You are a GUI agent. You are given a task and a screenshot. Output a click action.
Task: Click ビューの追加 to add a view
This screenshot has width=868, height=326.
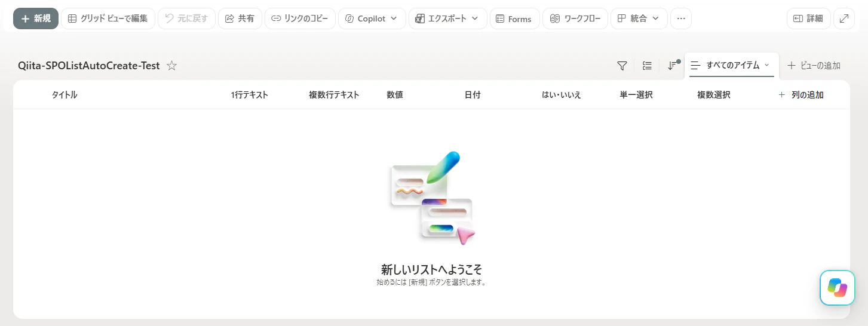click(x=814, y=66)
